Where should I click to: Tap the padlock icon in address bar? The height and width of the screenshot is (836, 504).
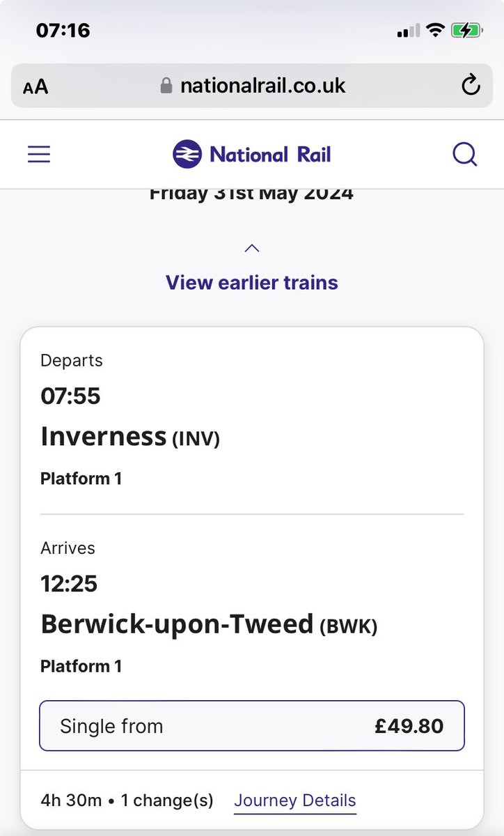tap(166, 86)
